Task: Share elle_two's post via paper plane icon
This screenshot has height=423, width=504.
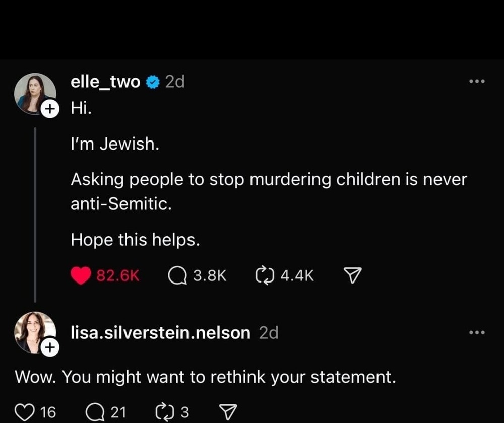Action: tap(352, 275)
